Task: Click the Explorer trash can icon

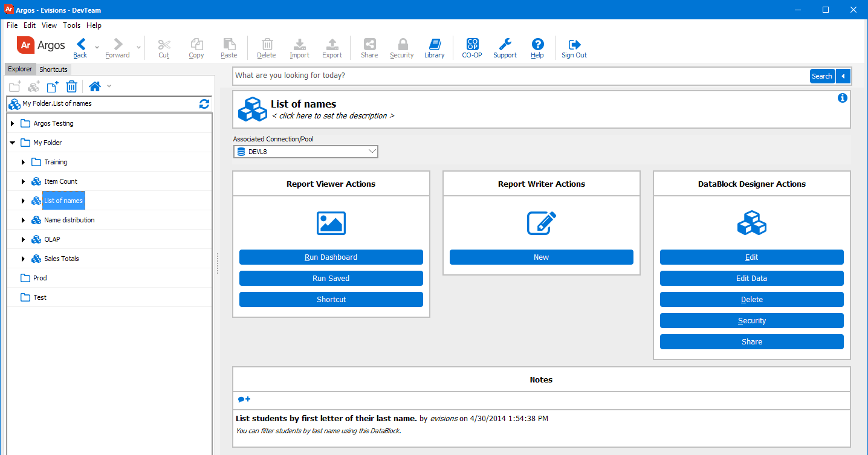Action: coord(71,86)
